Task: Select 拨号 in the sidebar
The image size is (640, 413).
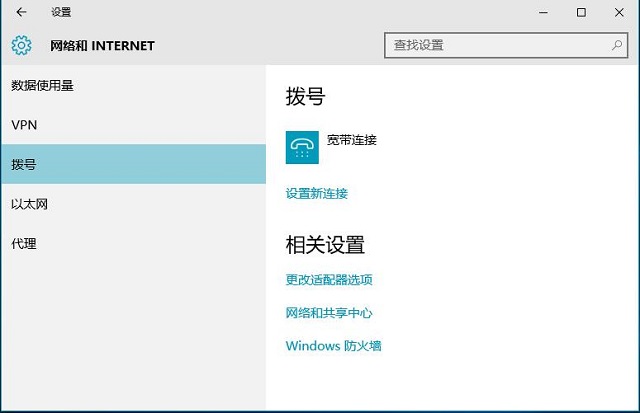Action: coord(24,164)
